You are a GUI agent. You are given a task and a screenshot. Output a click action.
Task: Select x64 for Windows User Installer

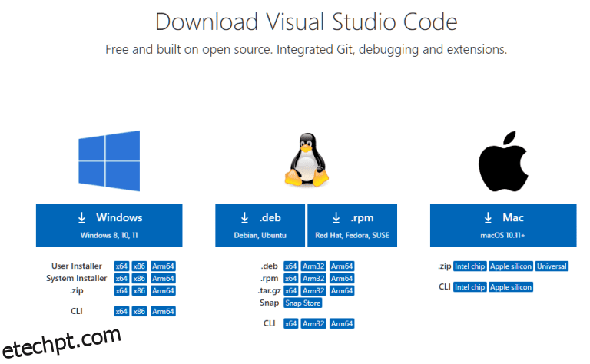121,266
